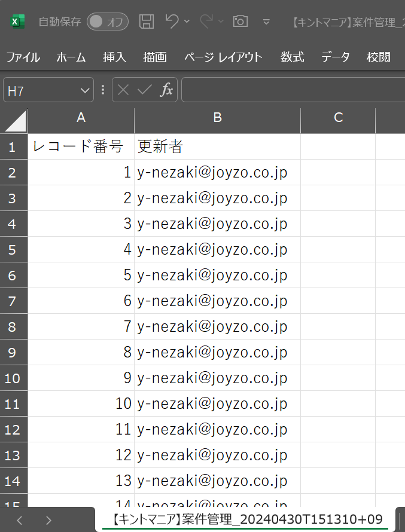Select cell with record number 10
The image size is (405, 532).
click(x=81, y=403)
